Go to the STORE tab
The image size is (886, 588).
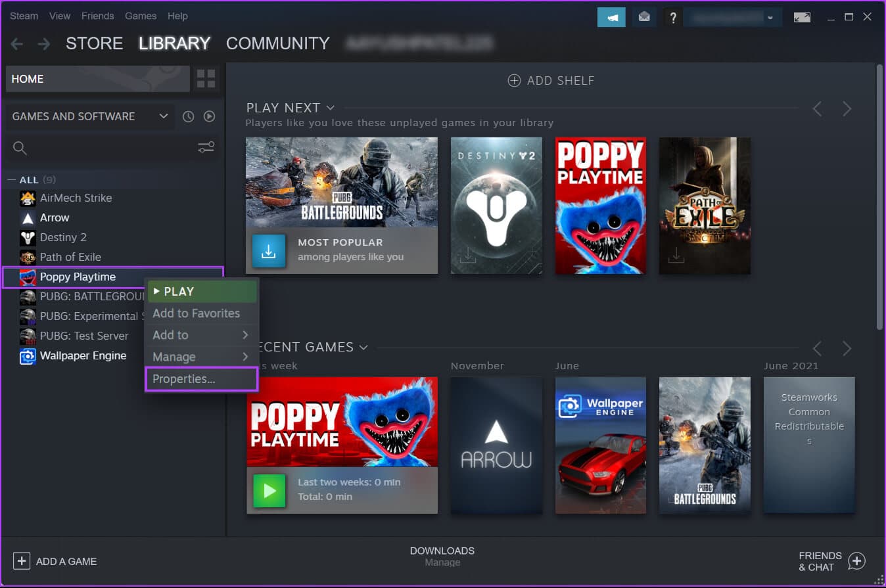coord(95,44)
